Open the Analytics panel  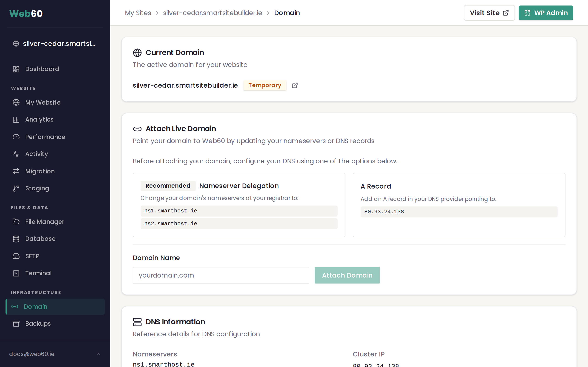tap(39, 119)
